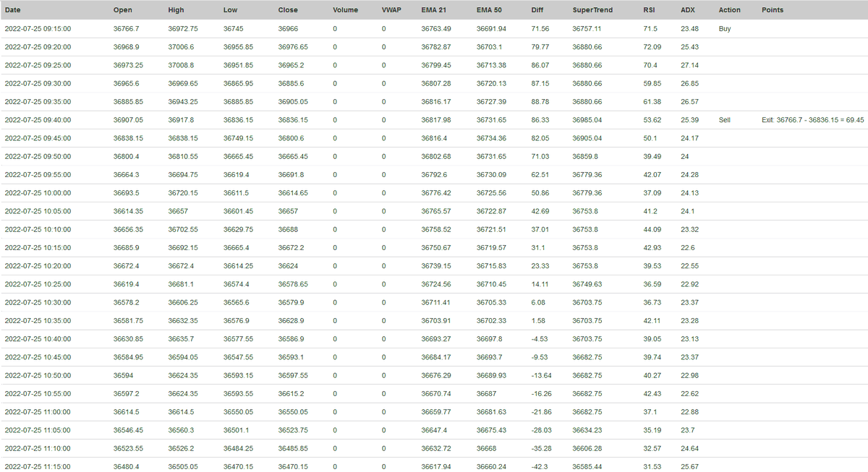Click Open value 36523.55

coord(129,448)
